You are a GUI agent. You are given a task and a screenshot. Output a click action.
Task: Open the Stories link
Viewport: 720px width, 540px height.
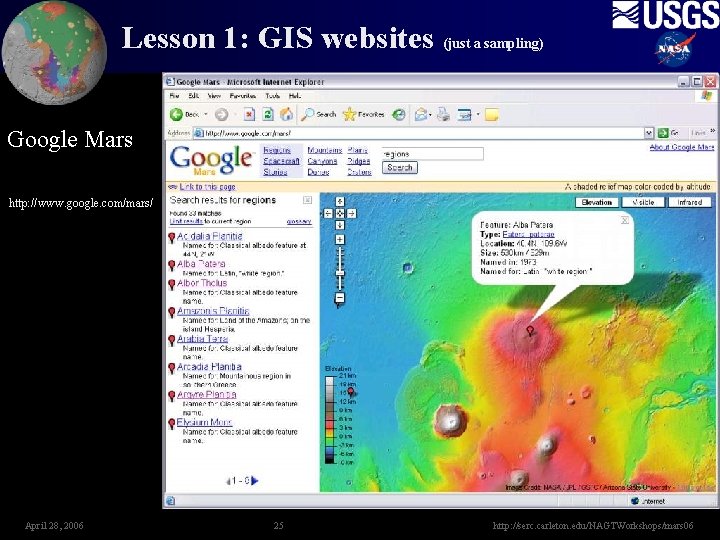tap(275, 172)
